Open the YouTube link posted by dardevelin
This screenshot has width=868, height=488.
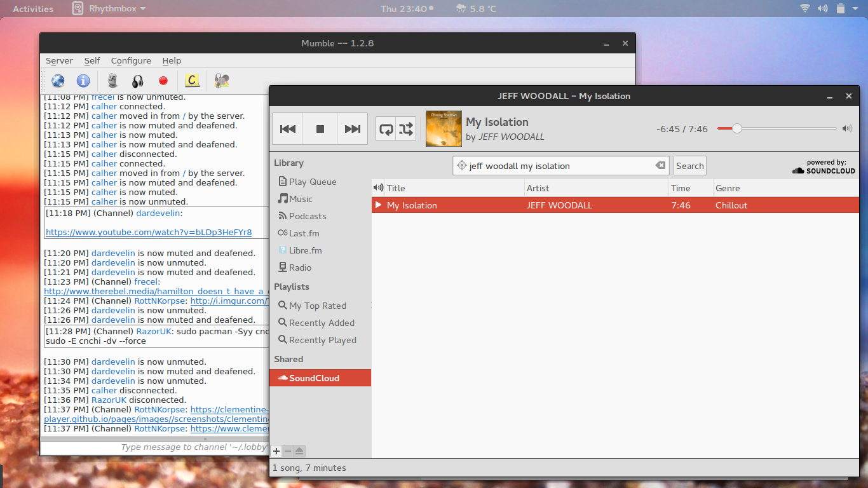149,233
